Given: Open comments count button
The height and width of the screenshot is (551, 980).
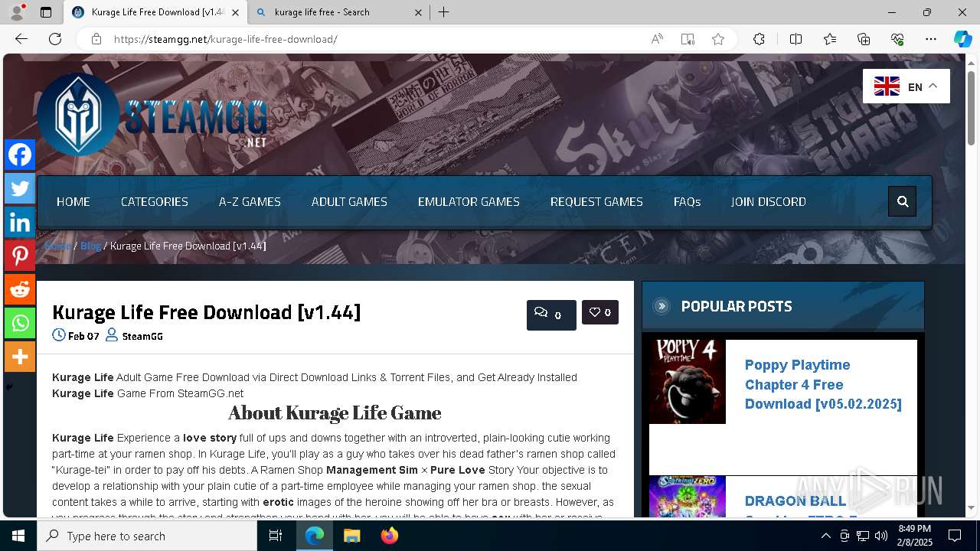Looking at the screenshot, I should point(551,315).
